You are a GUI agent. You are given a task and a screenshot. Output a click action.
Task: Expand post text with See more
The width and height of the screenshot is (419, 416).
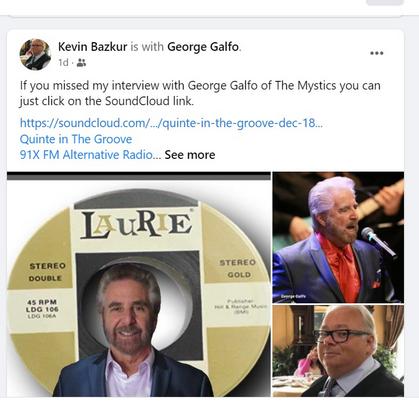pos(190,155)
